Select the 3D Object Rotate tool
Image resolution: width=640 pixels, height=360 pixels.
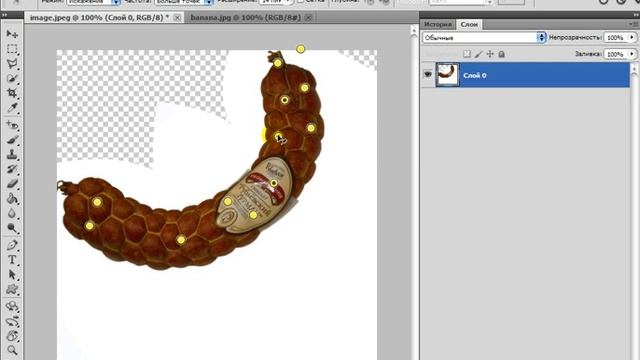coord(12,306)
